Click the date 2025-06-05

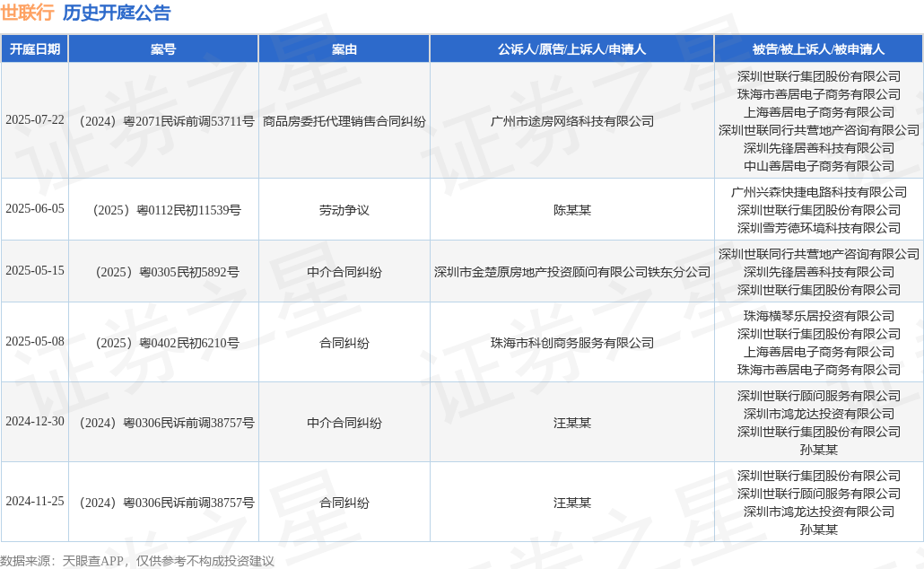tap(35, 209)
